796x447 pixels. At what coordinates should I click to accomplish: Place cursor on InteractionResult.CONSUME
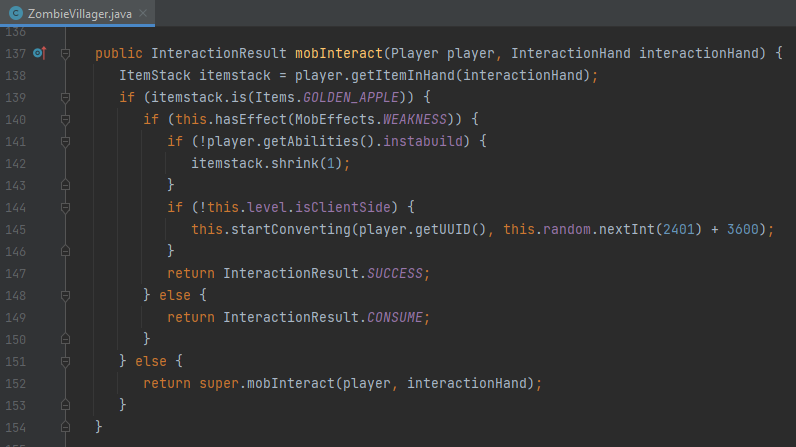[x=395, y=317]
